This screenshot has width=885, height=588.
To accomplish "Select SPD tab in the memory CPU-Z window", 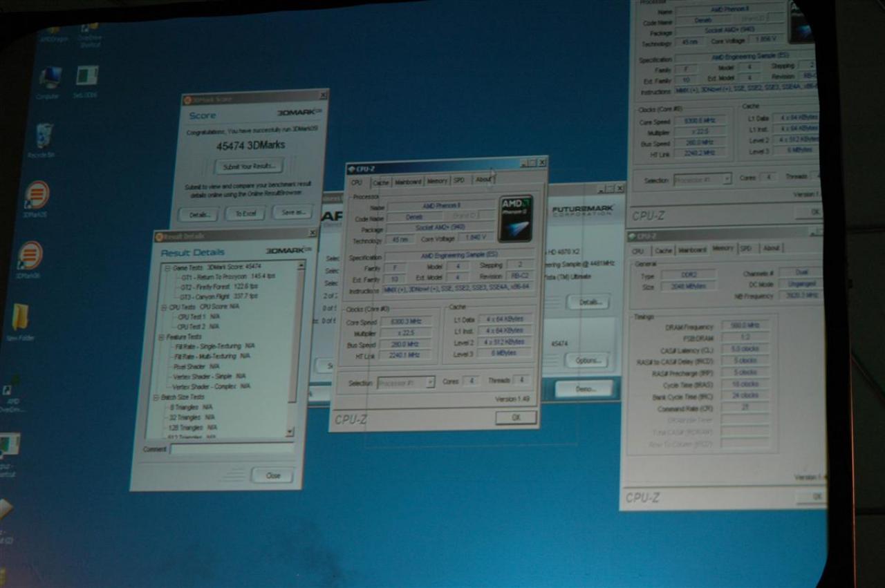I will [746, 248].
